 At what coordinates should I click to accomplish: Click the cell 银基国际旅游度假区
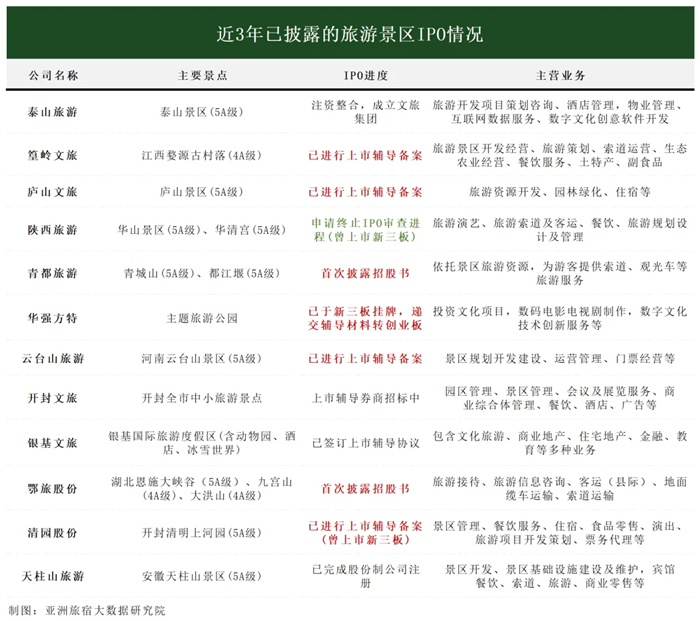coord(202,443)
